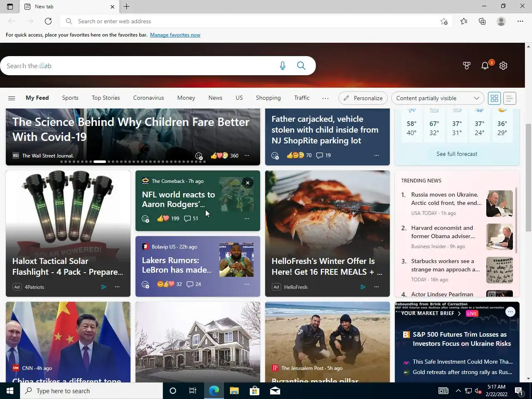532x399 pixels.
Task: Open Mail app from the taskbar
Action: point(275,391)
